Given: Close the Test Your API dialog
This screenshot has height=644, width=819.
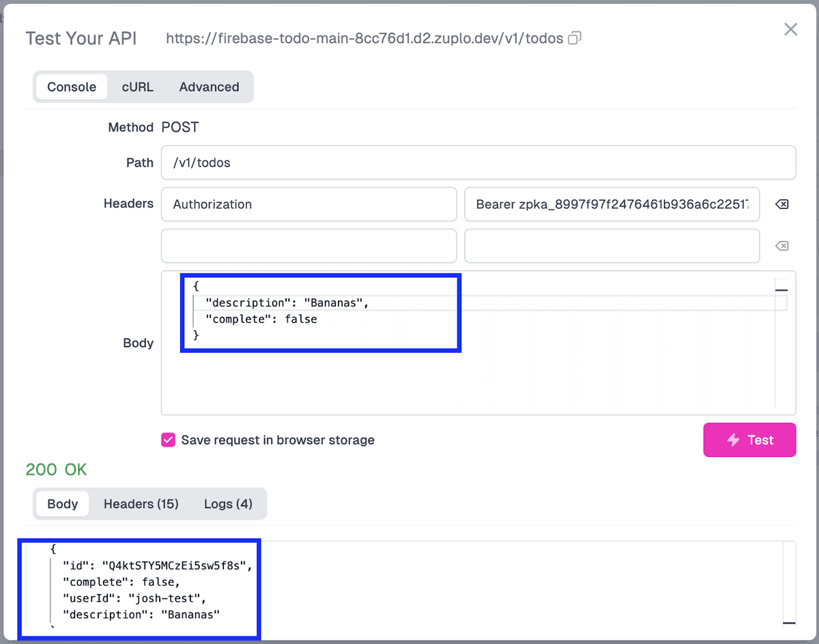Looking at the screenshot, I should pos(790,29).
